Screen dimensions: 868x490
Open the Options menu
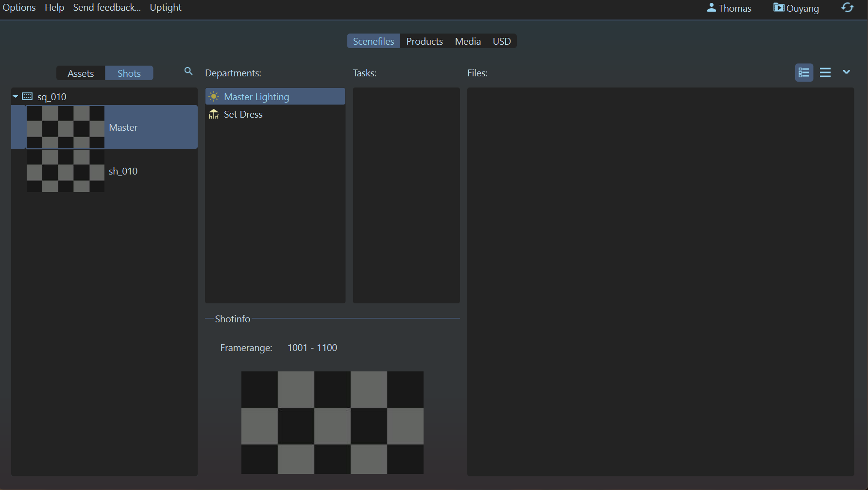(19, 8)
